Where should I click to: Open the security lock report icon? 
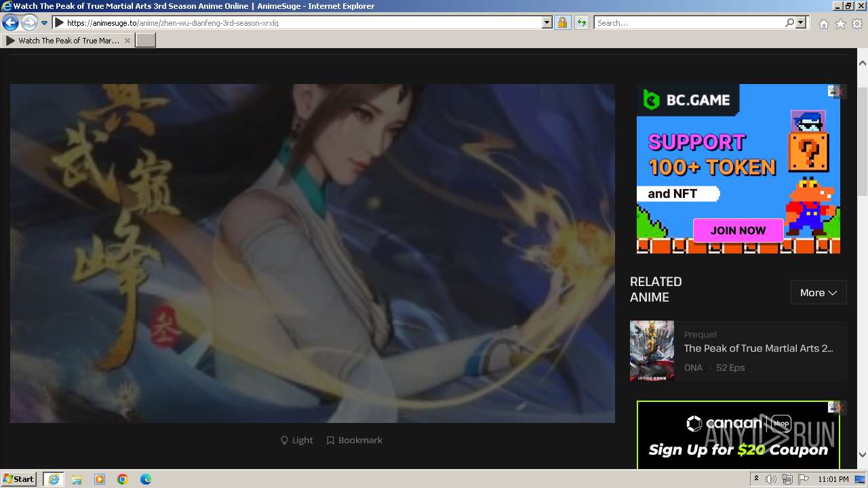[562, 23]
